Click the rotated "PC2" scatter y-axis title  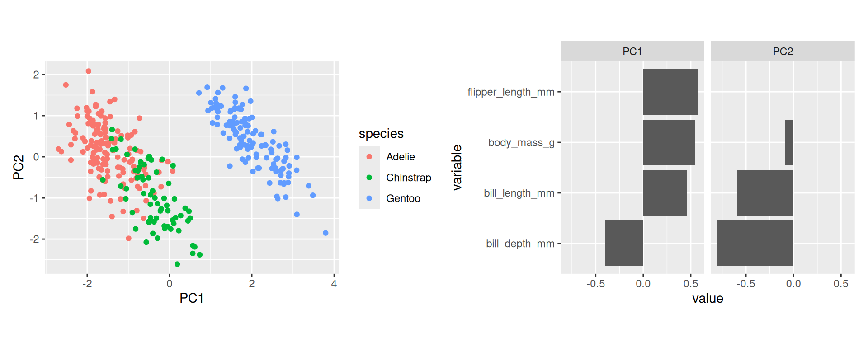click(x=19, y=167)
